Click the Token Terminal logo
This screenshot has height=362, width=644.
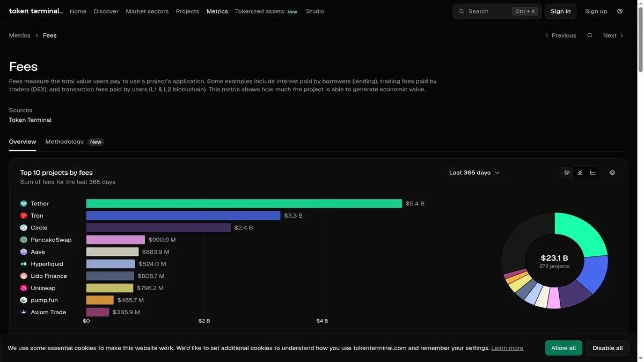[x=35, y=11]
